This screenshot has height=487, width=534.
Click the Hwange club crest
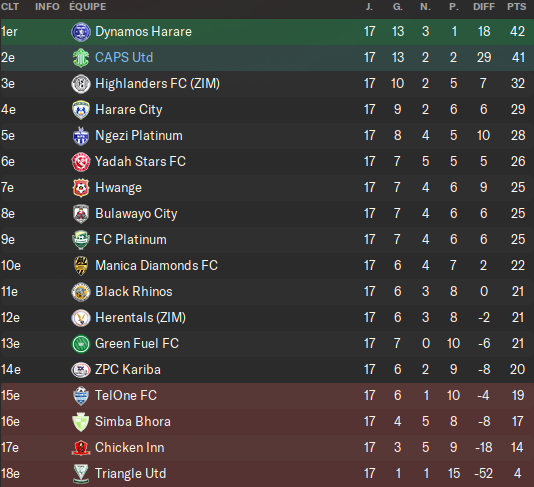tap(81, 188)
